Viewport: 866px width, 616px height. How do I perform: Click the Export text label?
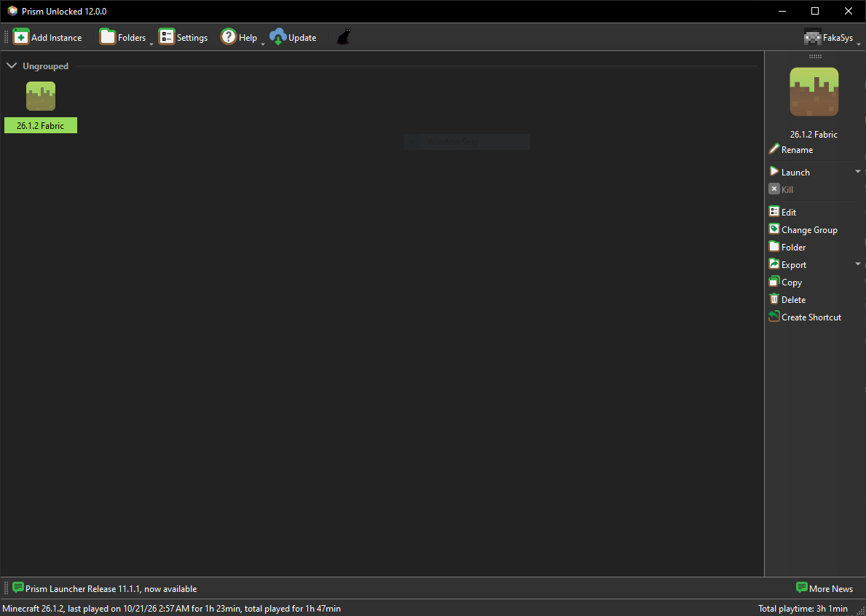point(794,265)
